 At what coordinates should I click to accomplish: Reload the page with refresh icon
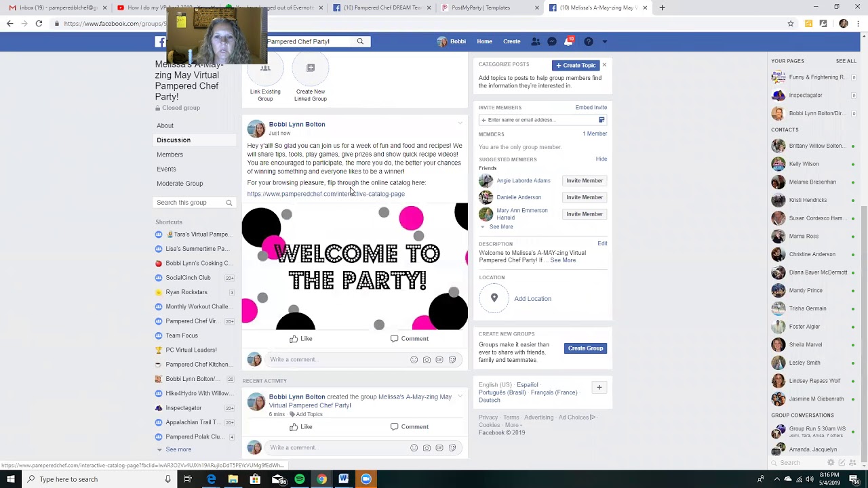point(39,24)
